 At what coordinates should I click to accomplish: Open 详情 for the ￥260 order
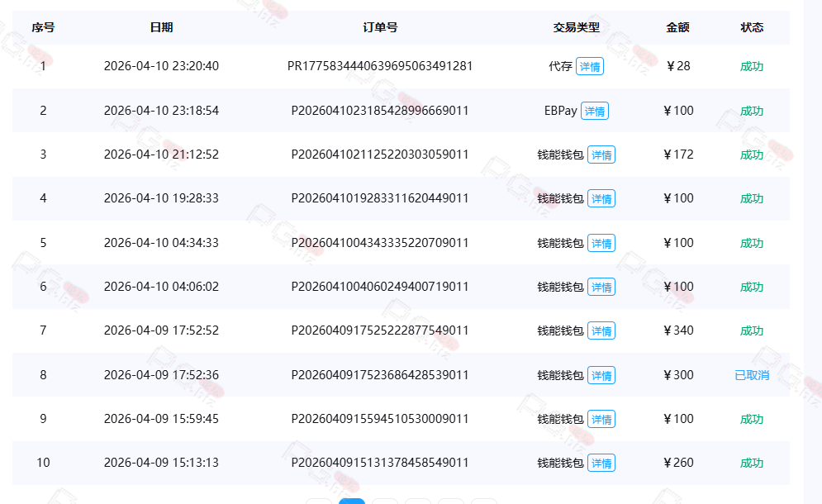(x=601, y=464)
